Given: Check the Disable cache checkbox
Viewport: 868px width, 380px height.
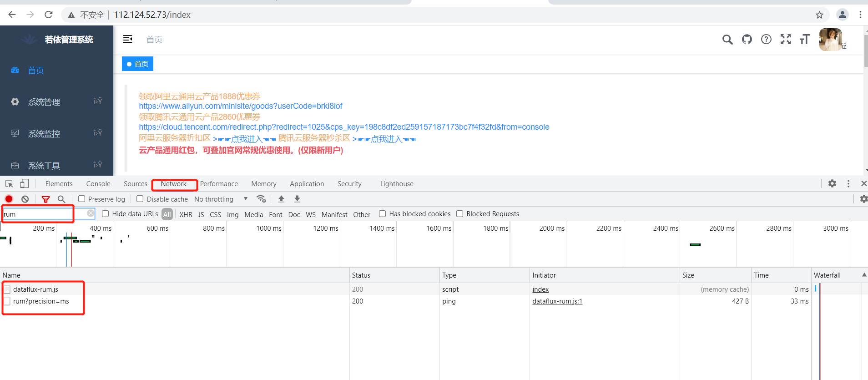Looking at the screenshot, I should point(140,199).
